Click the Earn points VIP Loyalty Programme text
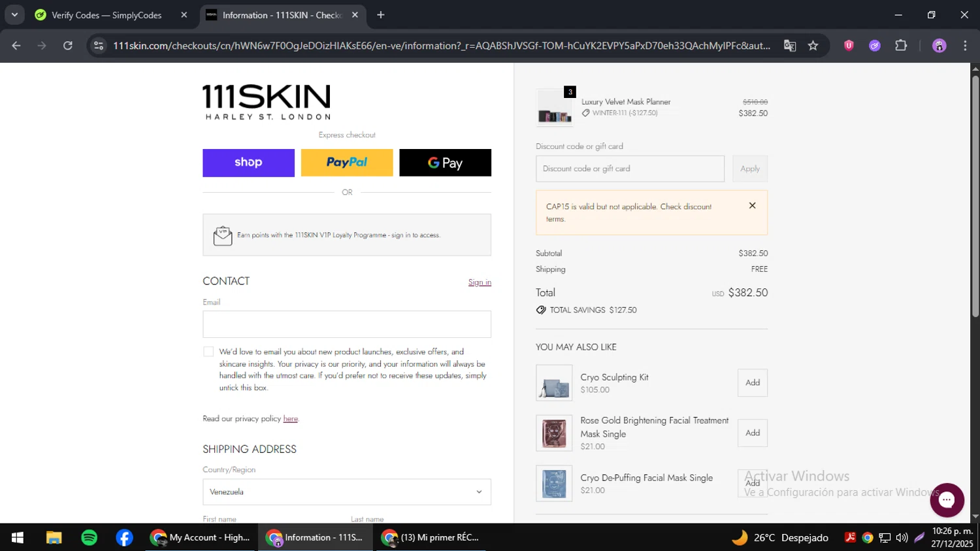The height and width of the screenshot is (551, 980). click(338, 235)
